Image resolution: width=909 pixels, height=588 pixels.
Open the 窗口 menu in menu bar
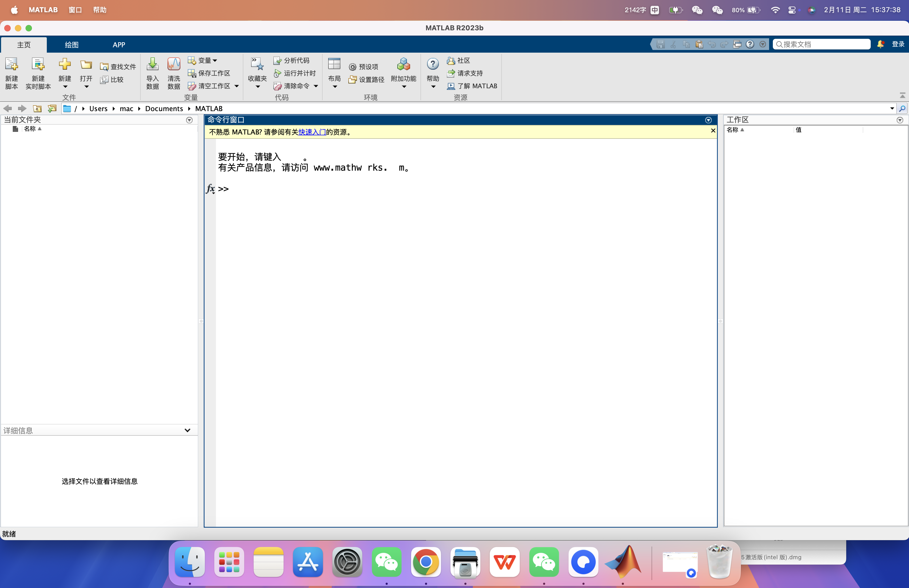[75, 10]
